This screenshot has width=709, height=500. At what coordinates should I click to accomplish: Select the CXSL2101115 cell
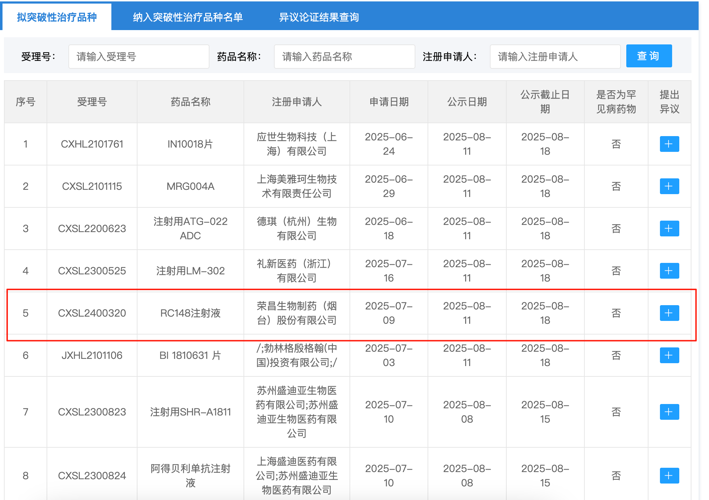pos(92,186)
